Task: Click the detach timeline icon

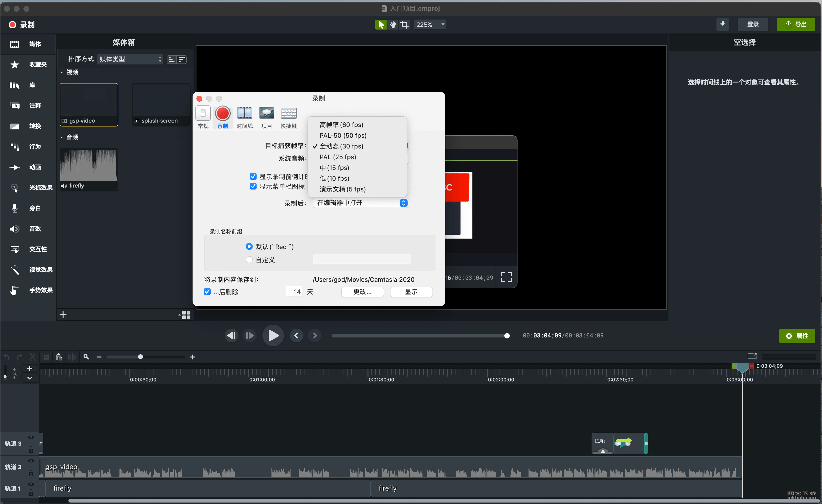Action: click(752, 356)
